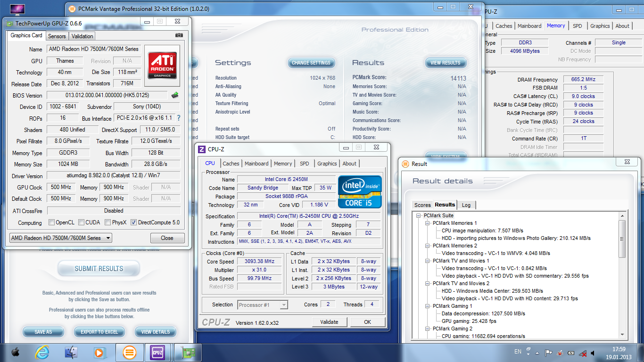
Task: Select 'GPU gaming: 25.428 fps' result row
Action: tap(469, 321)
